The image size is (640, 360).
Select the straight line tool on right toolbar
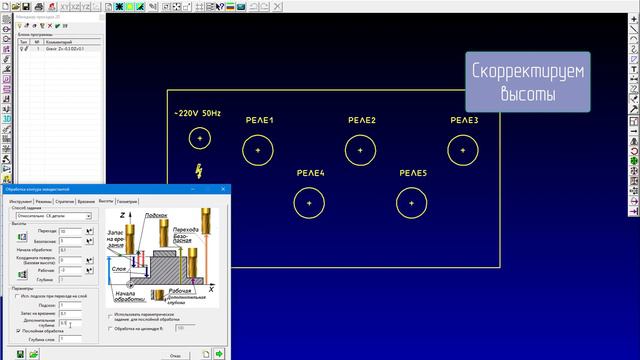633,29
